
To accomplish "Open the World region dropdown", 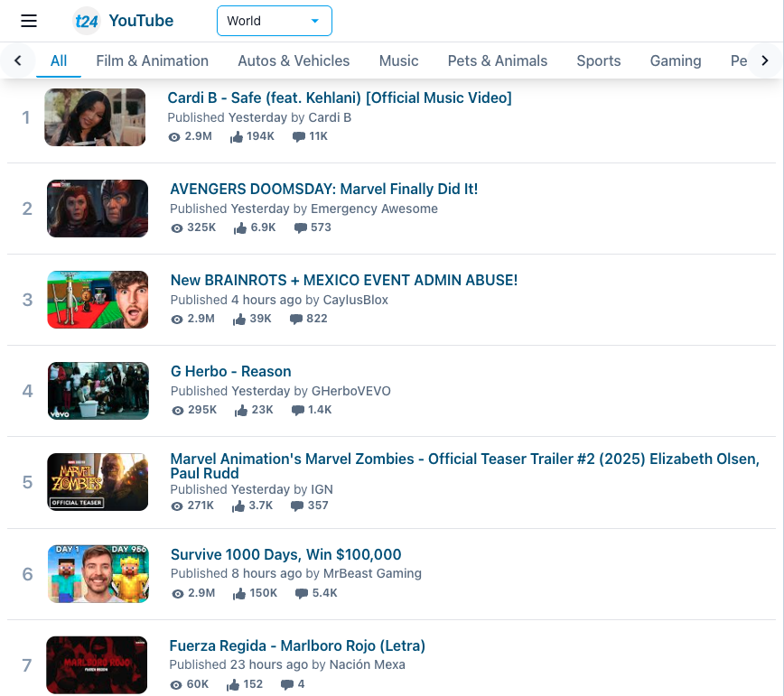I will (274, 21).
